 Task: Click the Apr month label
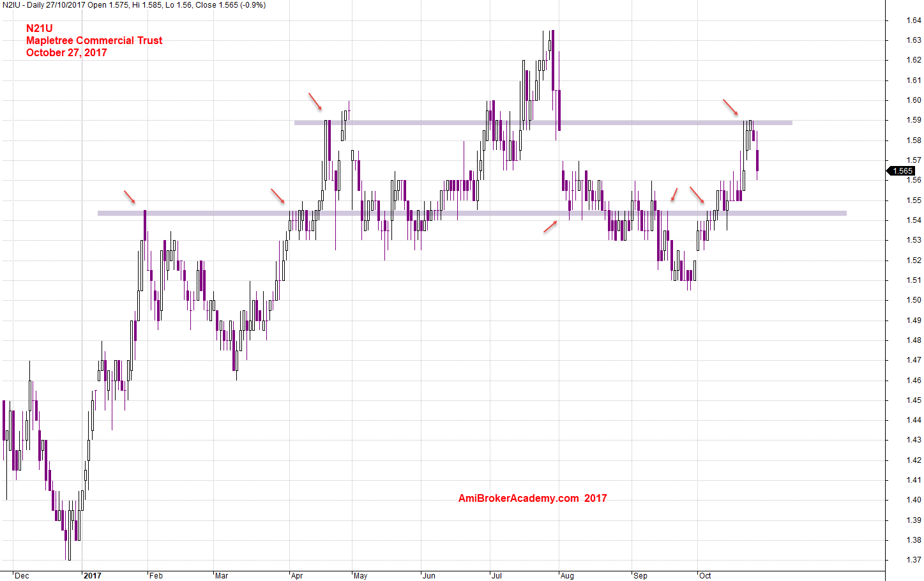tap(297, 576)
